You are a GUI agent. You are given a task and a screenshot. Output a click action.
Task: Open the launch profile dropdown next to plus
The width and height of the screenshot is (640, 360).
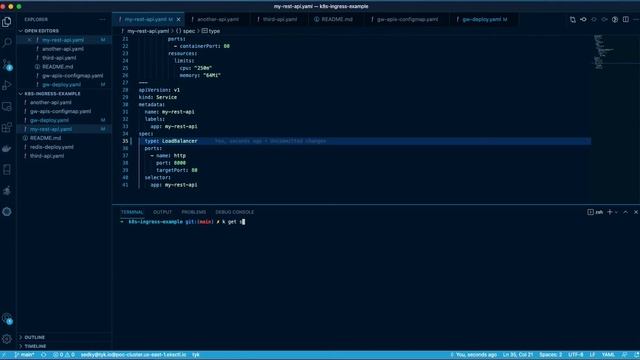click(x=616, y=212)
